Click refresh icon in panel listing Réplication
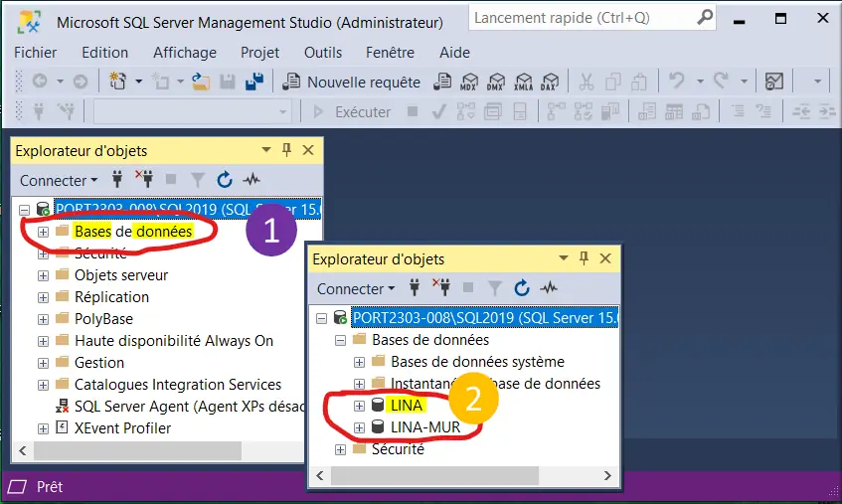The height and width of the screenshot is (504, 842). (x=225, y=180)
